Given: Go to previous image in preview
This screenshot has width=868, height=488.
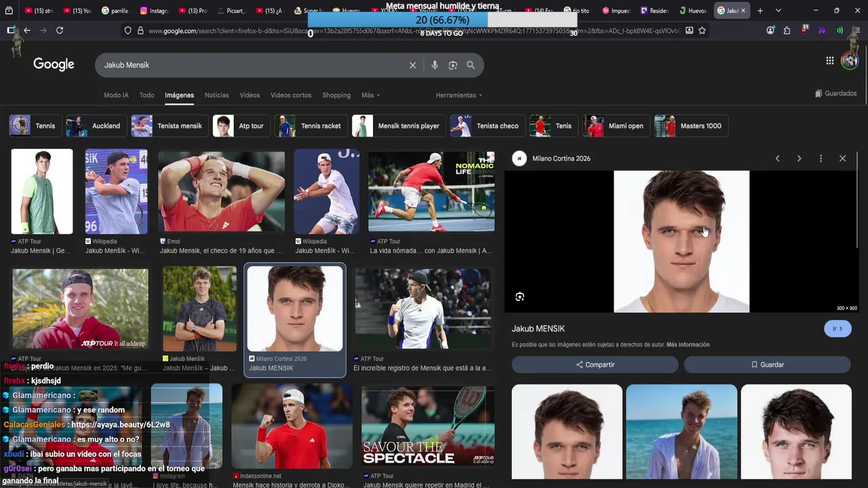Looking at the screenshot, I should [777, 159].
